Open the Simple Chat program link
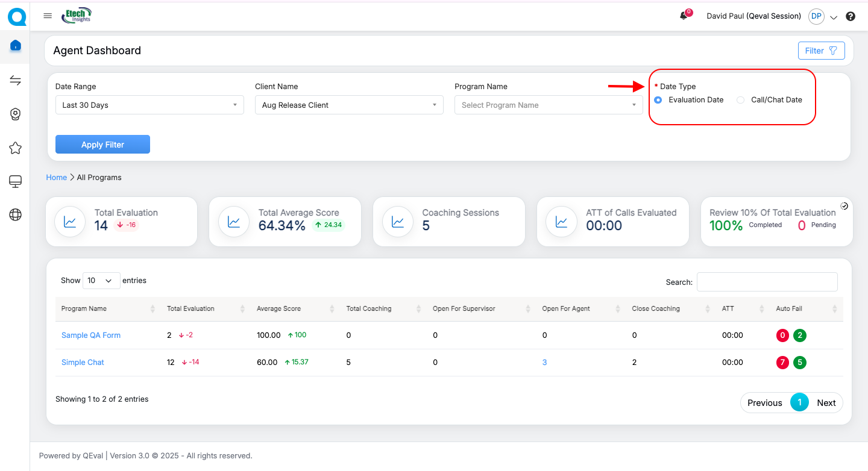The image size is (868, 471). (x=83, y=363)
